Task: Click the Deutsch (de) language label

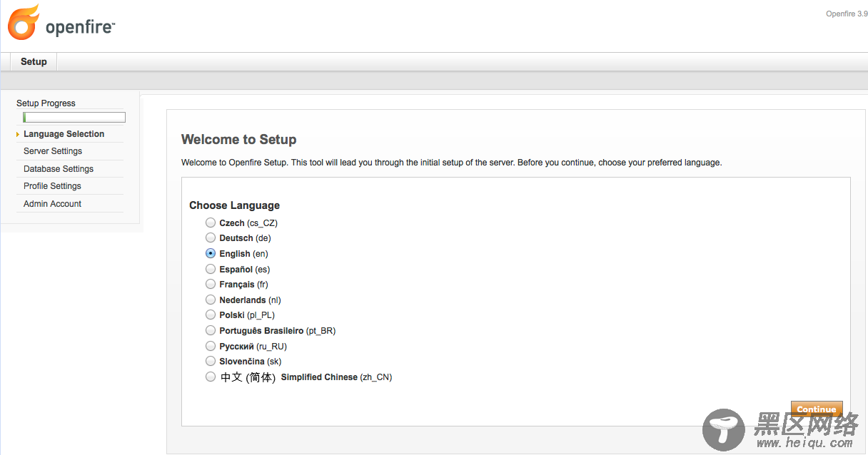Action: 245,238
